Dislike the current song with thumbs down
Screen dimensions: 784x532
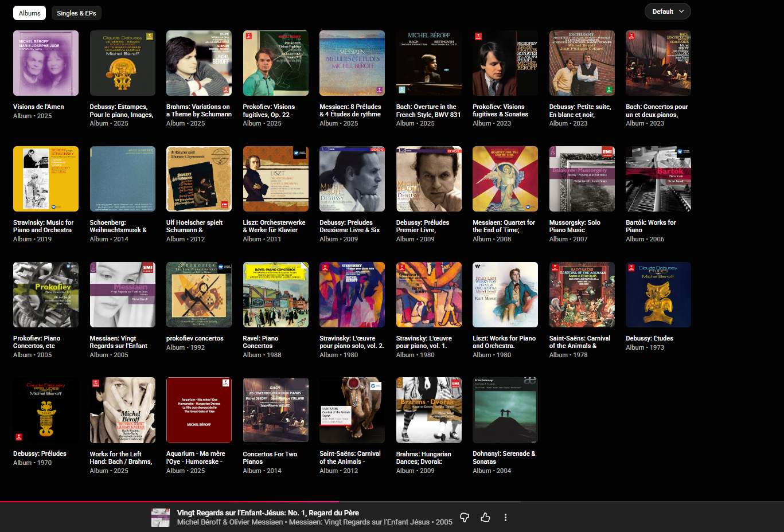pos(465,517)
